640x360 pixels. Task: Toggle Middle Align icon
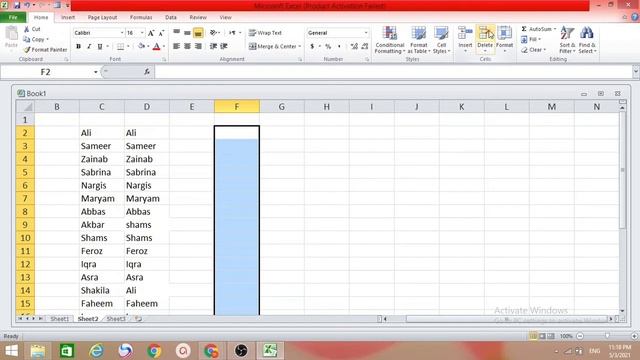pos(187,33)
